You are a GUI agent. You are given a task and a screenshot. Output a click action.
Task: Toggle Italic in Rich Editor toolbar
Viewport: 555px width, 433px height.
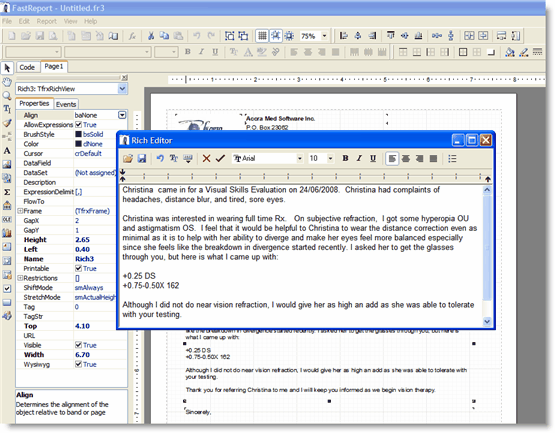pos(359,159)
